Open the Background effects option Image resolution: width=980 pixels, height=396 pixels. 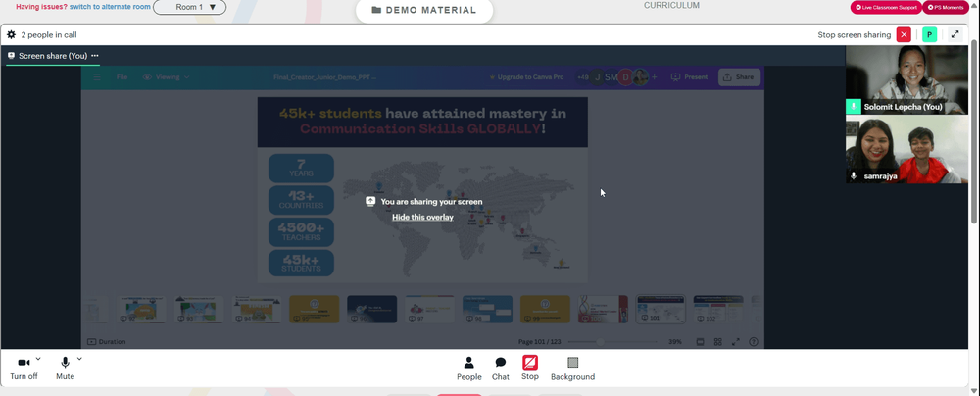[572, 369]
